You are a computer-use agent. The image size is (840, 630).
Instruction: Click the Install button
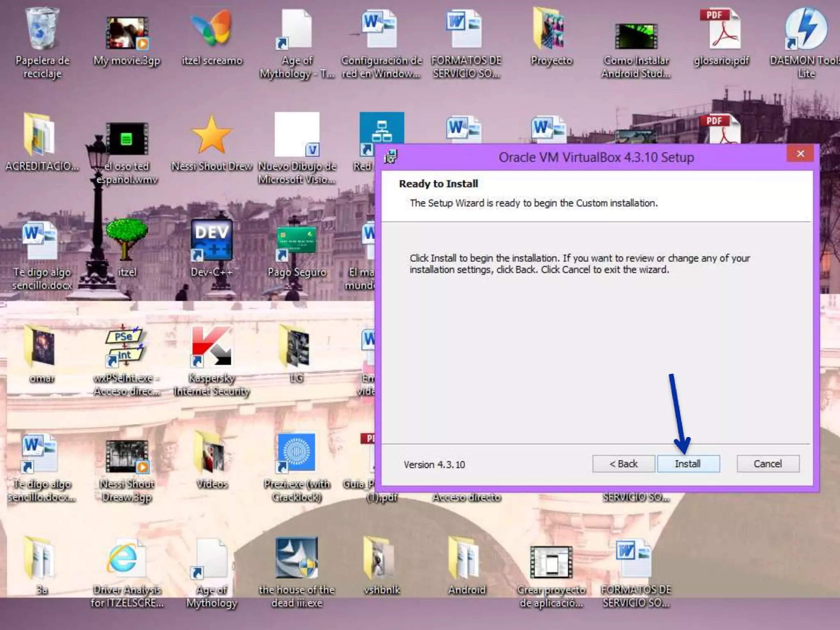(688, 464)
